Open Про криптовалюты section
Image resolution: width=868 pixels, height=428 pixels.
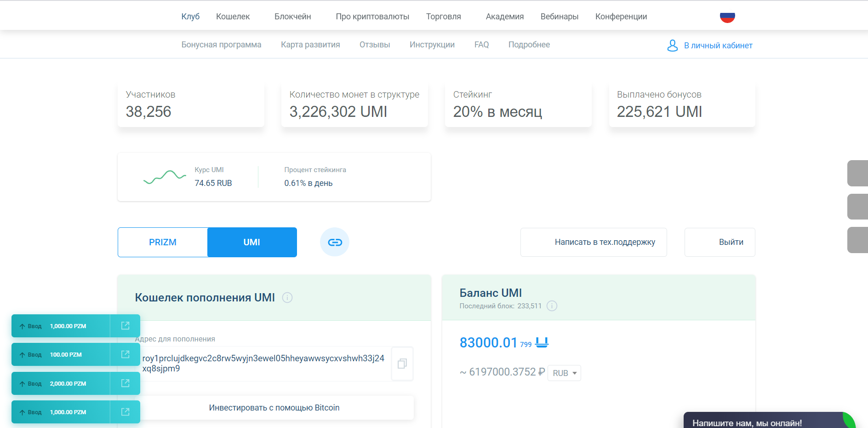tap(372, 17)
